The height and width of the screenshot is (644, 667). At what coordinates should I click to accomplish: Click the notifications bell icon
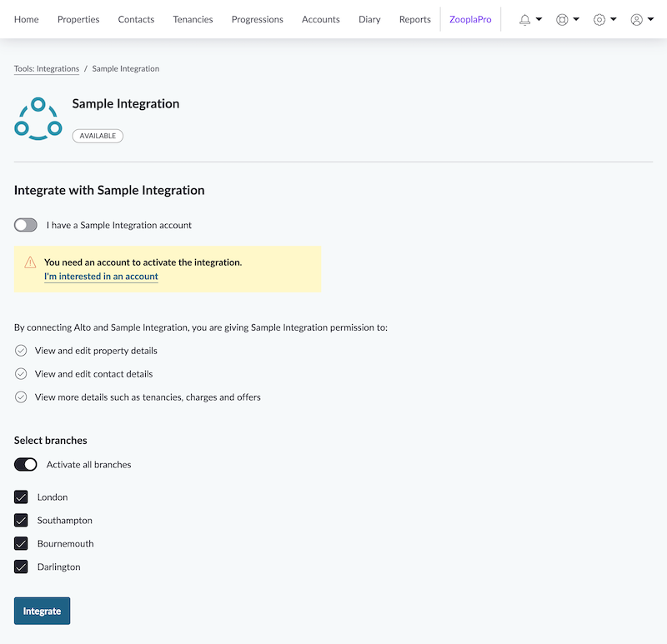pos(524,19)
